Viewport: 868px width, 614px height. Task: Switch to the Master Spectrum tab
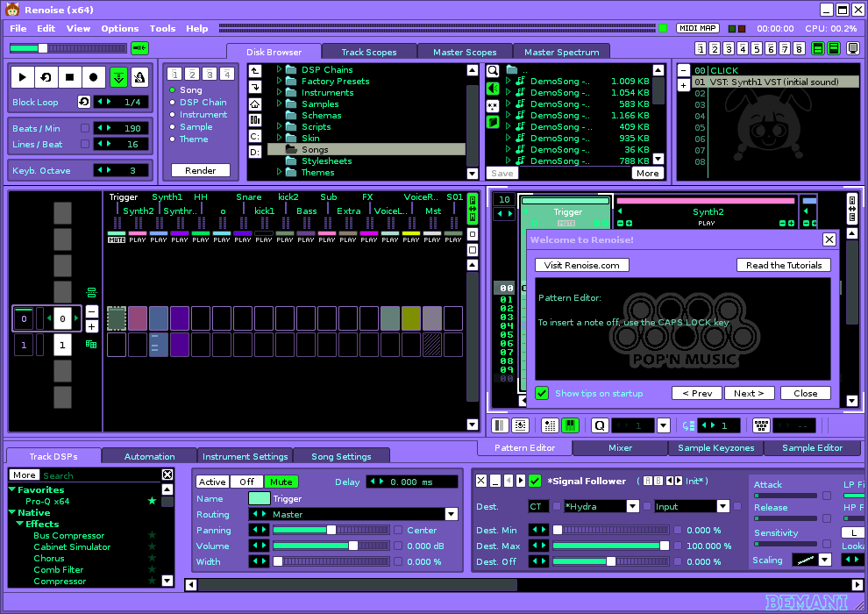click(561, 52)
